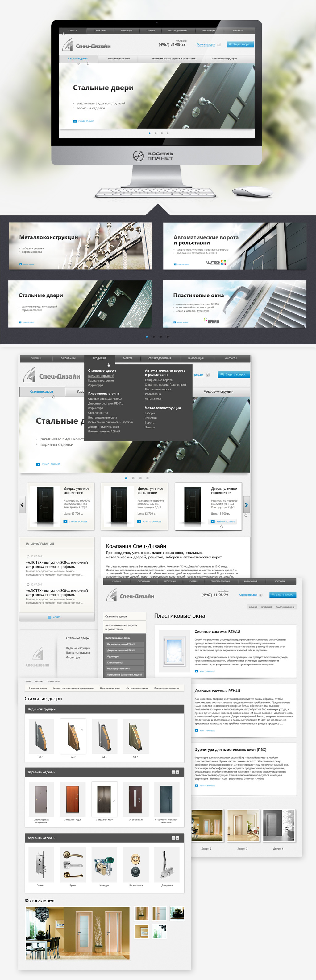This screenshot has height=980, width=316.
Task: Click previous arrow in second Варианты отделки header
Action: (x=173, y=838)
